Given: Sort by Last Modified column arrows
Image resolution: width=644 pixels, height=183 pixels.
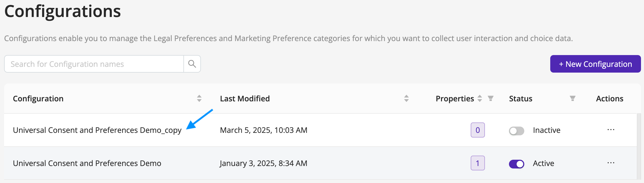Looking at the screenshot, I should [x=406, y=98].
